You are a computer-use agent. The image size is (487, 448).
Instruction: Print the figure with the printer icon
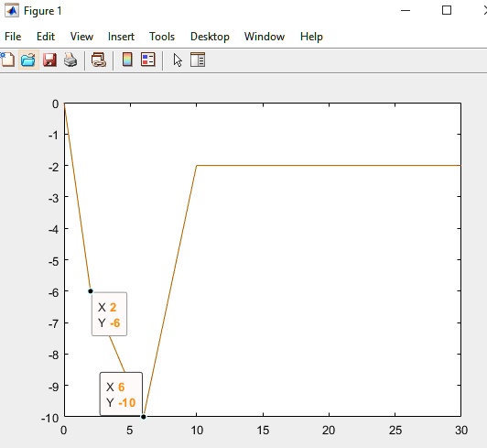tap(70, 60)
